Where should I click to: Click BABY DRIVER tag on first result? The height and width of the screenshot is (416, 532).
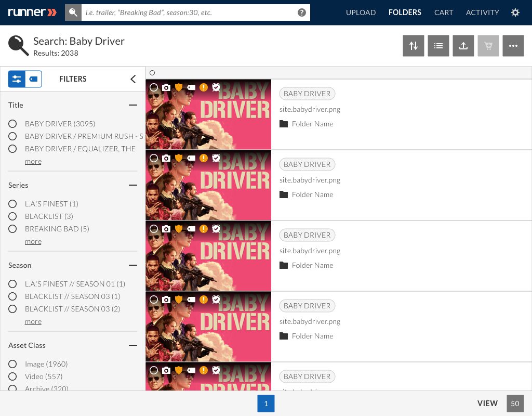[x=307, y=94]
